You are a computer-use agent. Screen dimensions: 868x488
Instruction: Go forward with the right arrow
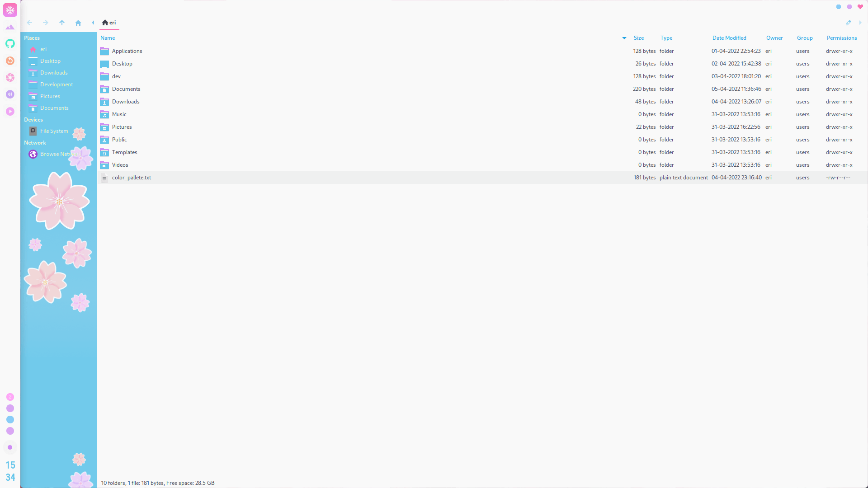tap(46, 23)
